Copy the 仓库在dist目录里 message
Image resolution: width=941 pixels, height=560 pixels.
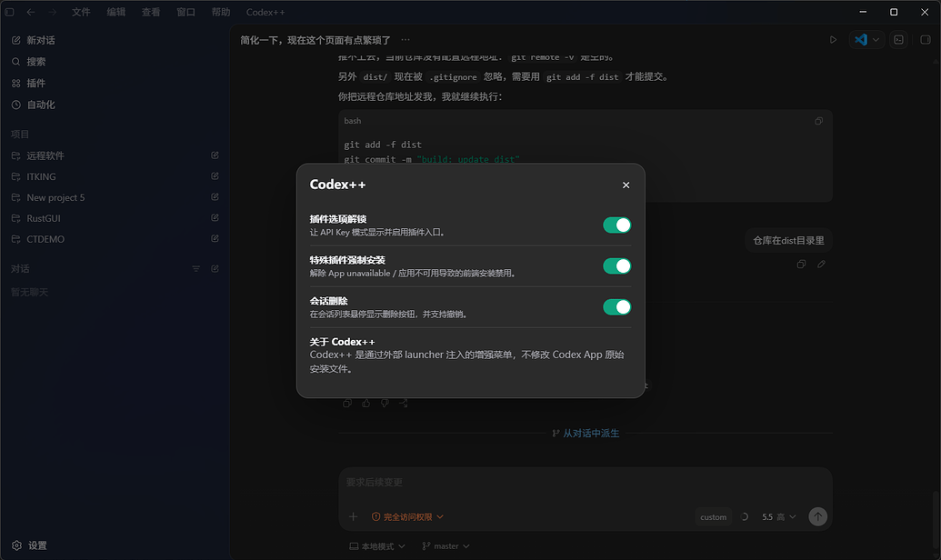coord(801,265)
